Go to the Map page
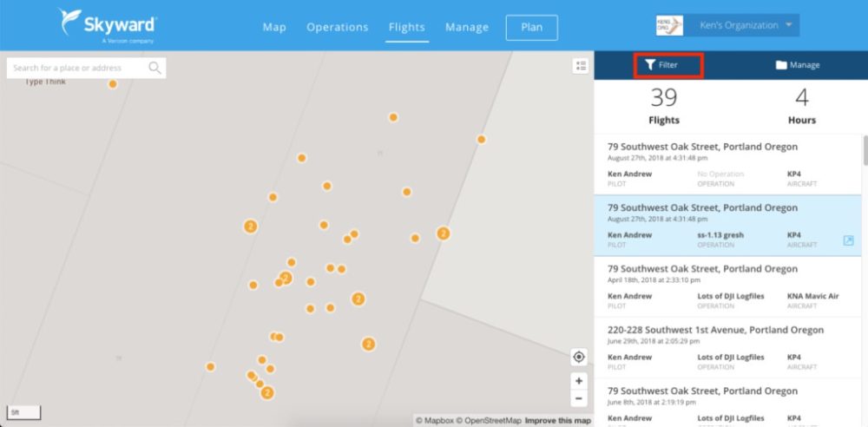Viewport: 868px width, 427px height. (x=274, y=27)
